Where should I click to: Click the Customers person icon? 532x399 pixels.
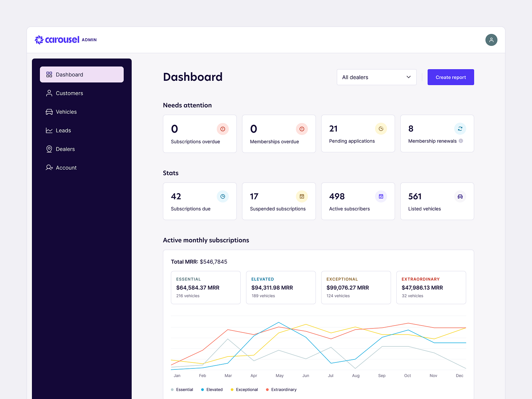coord(49,93)
